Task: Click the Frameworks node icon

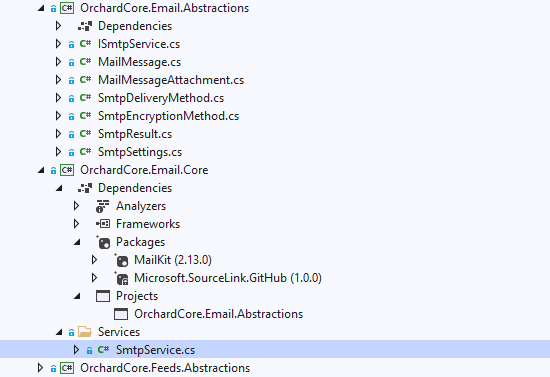Action: (103, 224)
